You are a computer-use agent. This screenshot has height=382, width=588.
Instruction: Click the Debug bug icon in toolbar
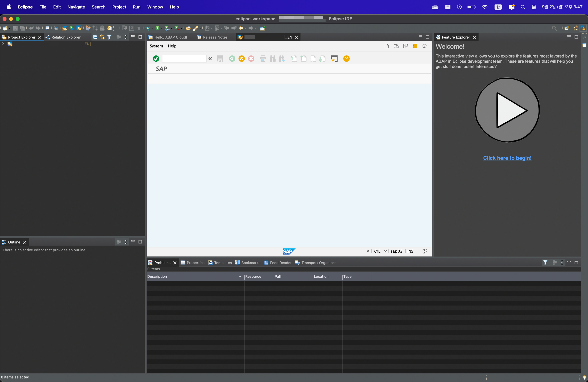pos(148,28)
